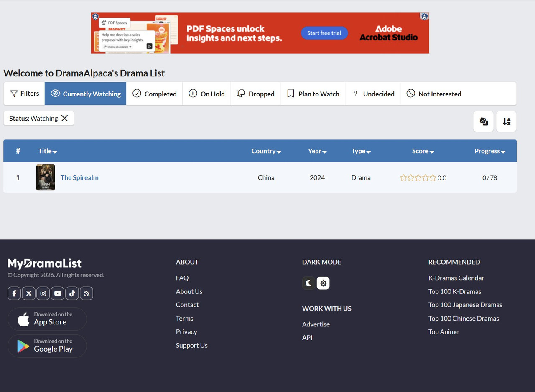535x392 pixels.
Task: Open the Privacy link
Action: pos(186,331)
